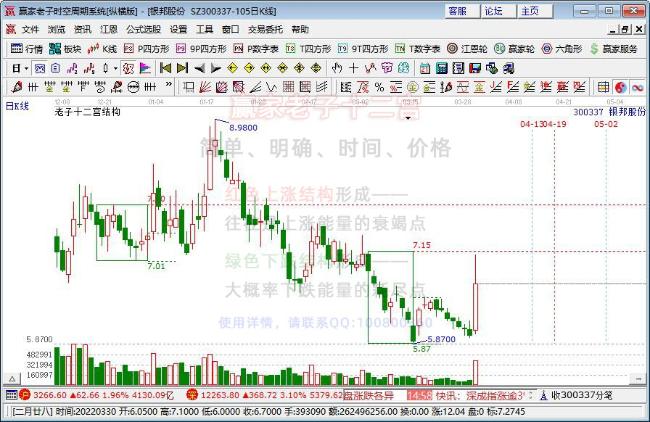This screenshot has width=650, height=422.
Task: Click the 日K线 period label
Action: (17, 106)
